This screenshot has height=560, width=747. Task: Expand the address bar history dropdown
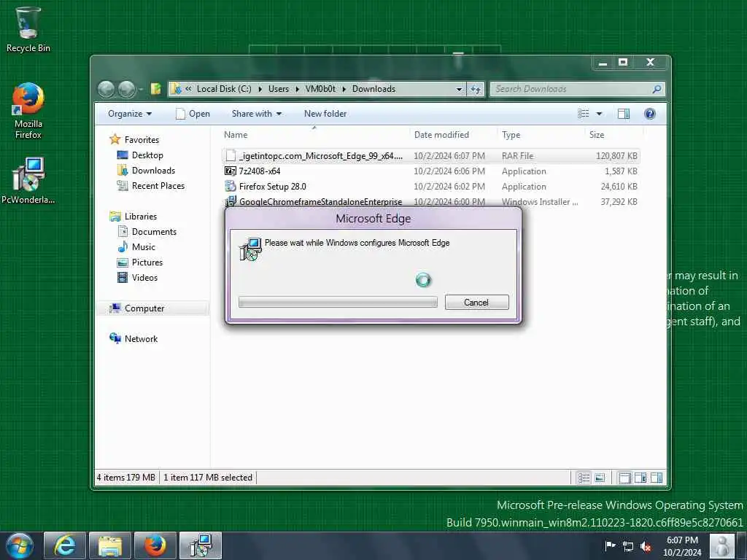coord(459,89)
